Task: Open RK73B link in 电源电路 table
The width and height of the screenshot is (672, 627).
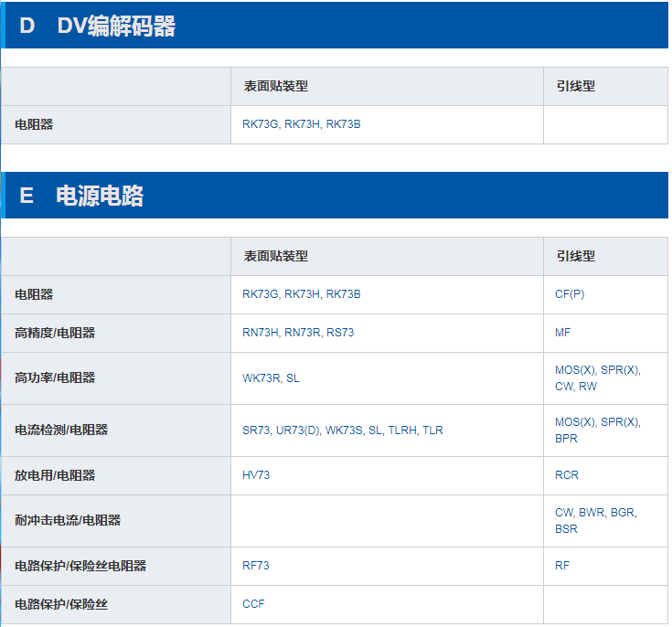Action: pos(343,294)
